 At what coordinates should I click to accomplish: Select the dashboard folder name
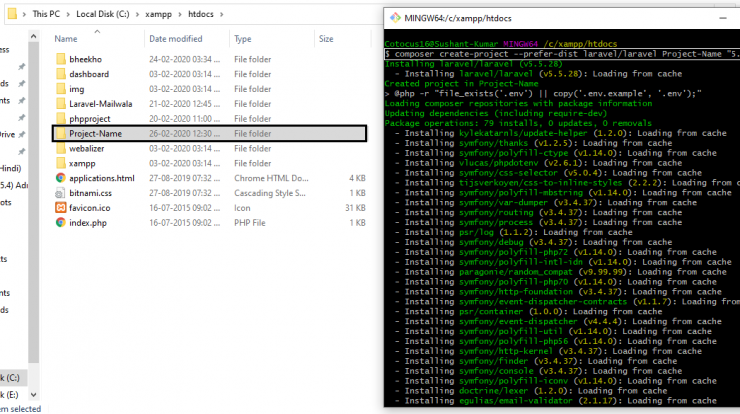point(89,74)
